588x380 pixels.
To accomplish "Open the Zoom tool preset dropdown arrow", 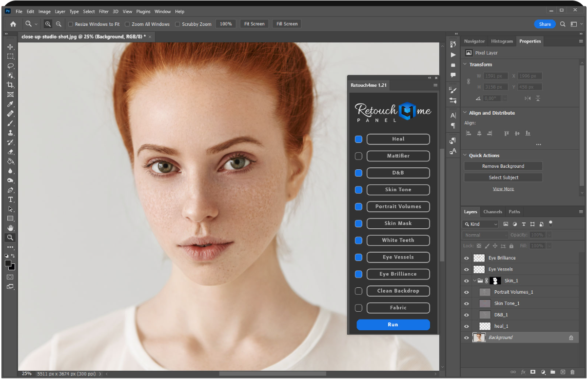I will pyautogui.click(x=36, y=24).
